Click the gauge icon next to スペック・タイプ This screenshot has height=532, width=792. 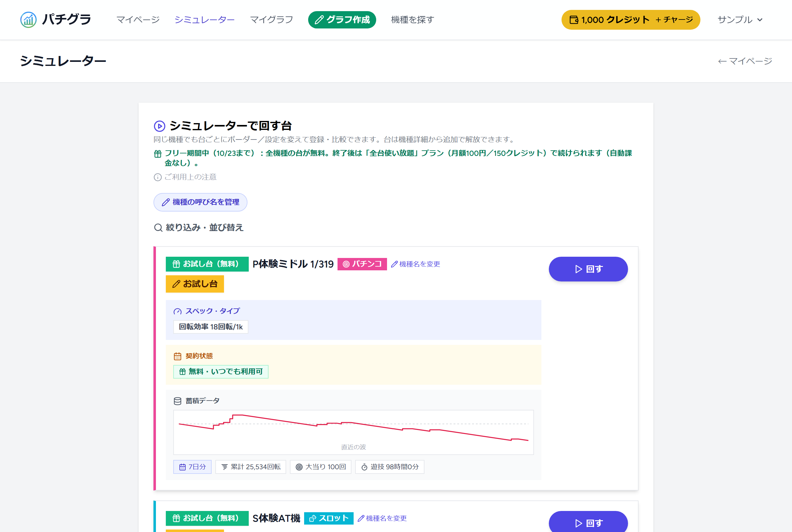click(178, 311)
